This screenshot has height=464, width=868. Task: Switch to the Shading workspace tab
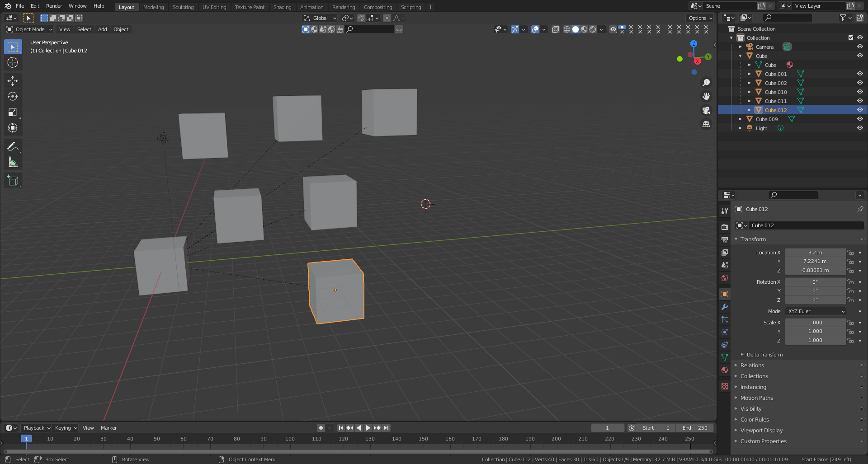282,7
